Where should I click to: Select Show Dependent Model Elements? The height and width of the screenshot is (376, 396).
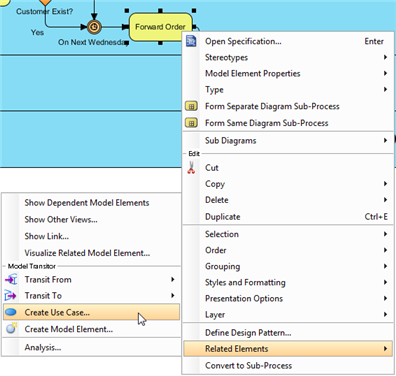[91, 203]
